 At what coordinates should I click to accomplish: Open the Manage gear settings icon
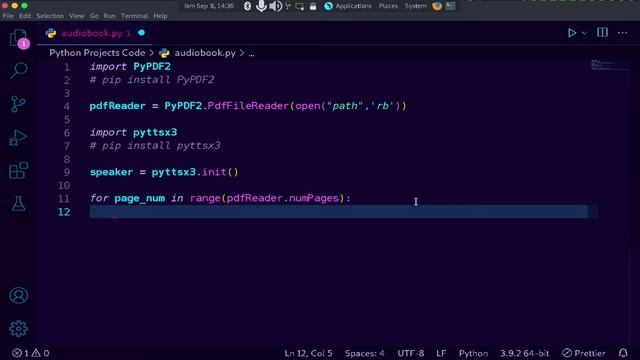tap(18, 329)
